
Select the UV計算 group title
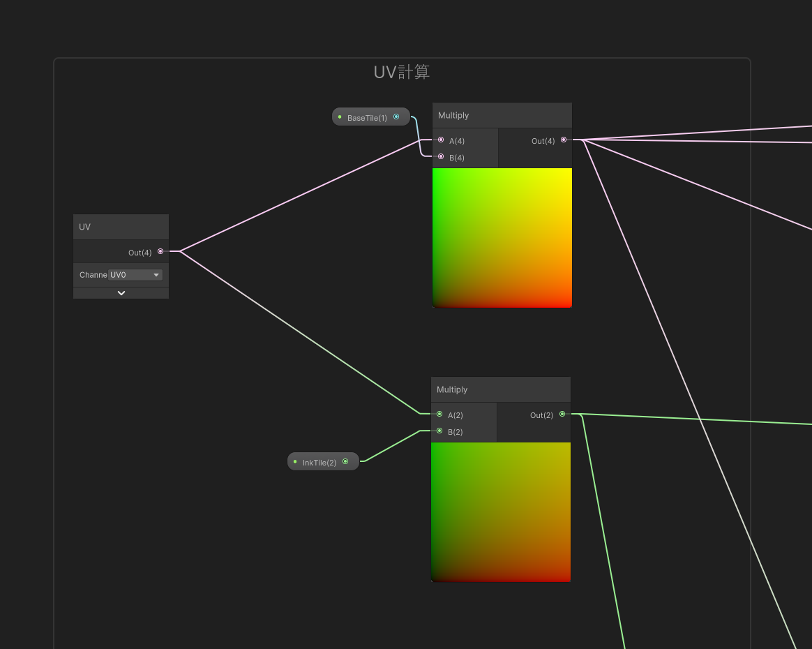click(402, 72)
